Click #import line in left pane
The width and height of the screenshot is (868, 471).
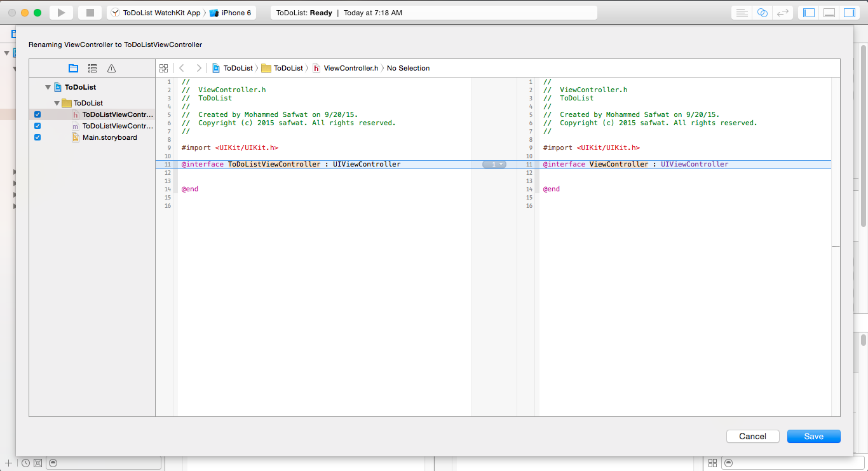click(x=229, y=147)
